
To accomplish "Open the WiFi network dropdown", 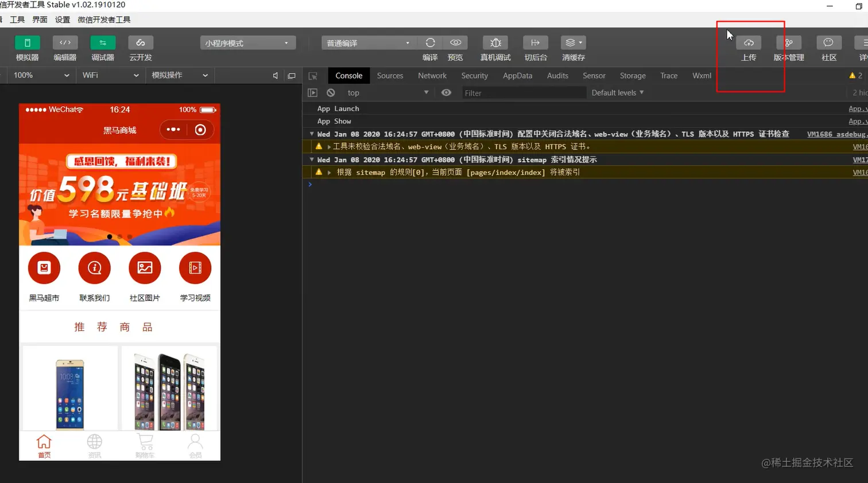I will (110, 75).
